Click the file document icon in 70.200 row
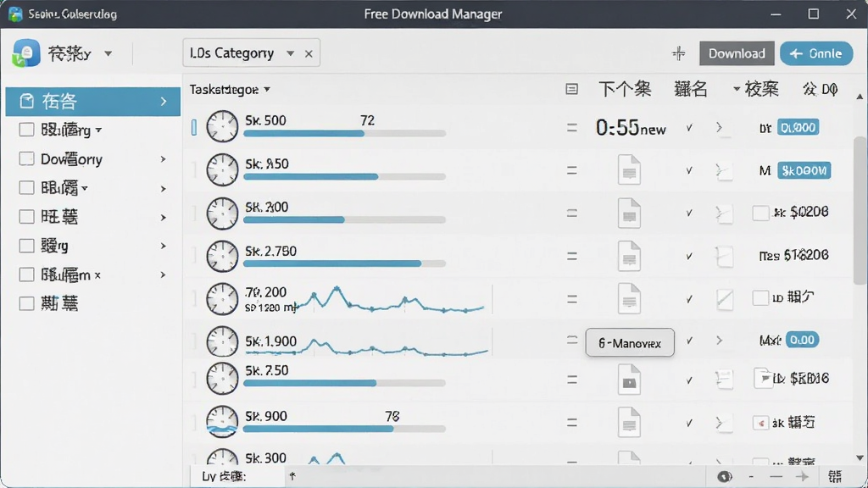Image resolution: width=868 pixels, height=488 pixels. pyautogui.click(x=630, y=299)
